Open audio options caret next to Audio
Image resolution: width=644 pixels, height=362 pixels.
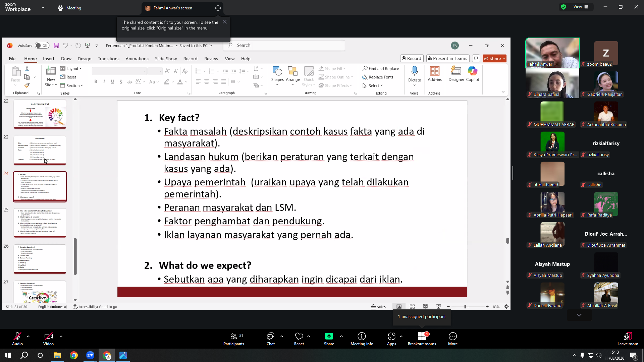28,336
